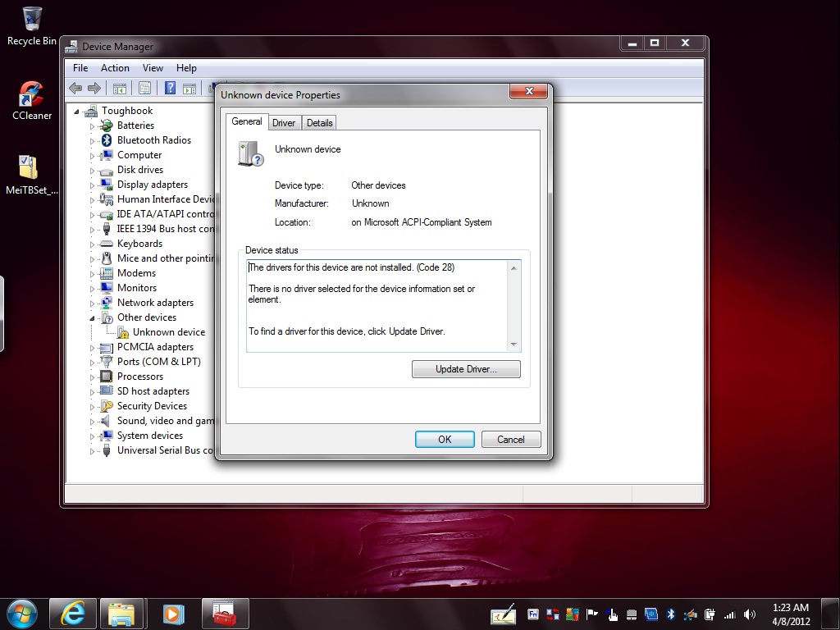Open the Recycle Bin desktop icon
840x630 pixels.
(32, 25)
